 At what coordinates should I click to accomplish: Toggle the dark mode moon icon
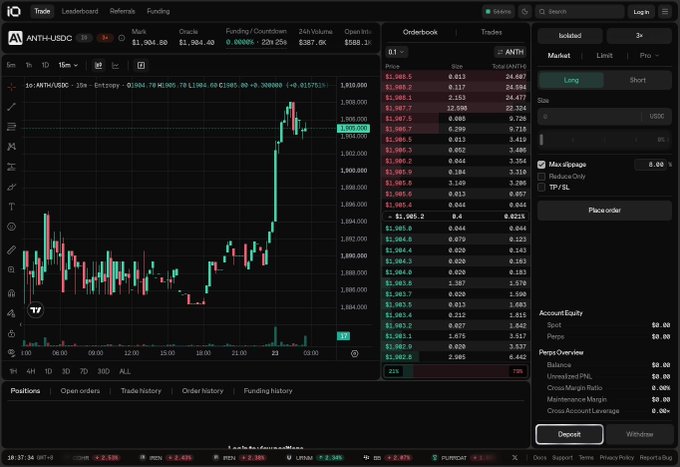coord(525,12)
